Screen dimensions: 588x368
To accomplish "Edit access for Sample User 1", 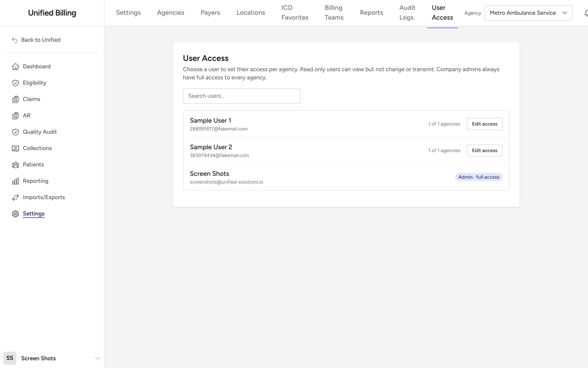I will (484, 124).
